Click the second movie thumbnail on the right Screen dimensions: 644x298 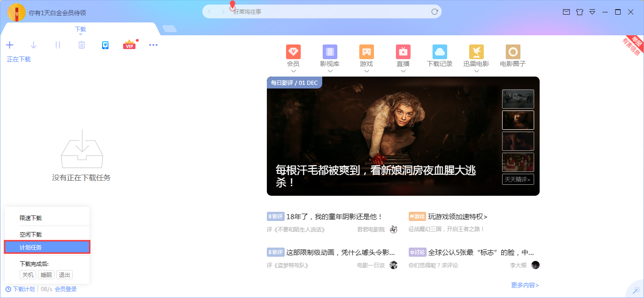click(x=518, y=120)
